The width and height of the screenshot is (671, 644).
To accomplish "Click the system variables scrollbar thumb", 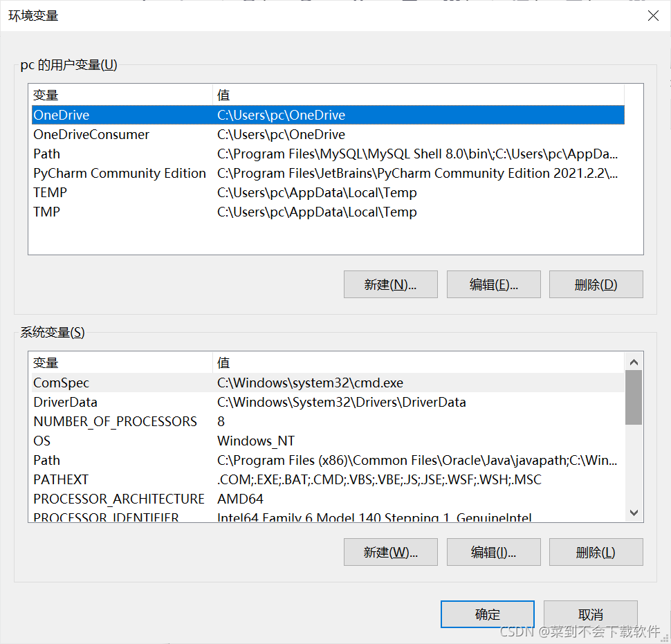I will coord(634,398).
